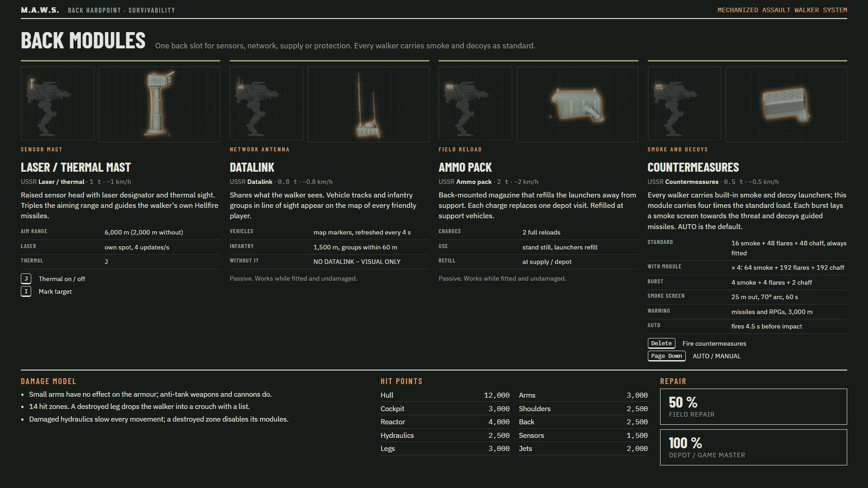Click the walker silhouette above Sensor Mast
This screenshot has width=868, height=488.
click(x=57, y=103)
